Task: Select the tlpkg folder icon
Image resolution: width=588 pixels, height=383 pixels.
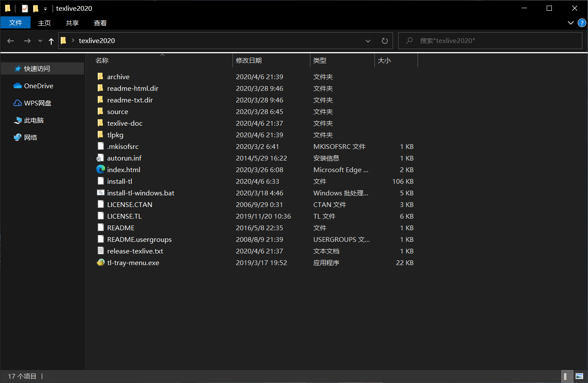Action: [100, 135]
